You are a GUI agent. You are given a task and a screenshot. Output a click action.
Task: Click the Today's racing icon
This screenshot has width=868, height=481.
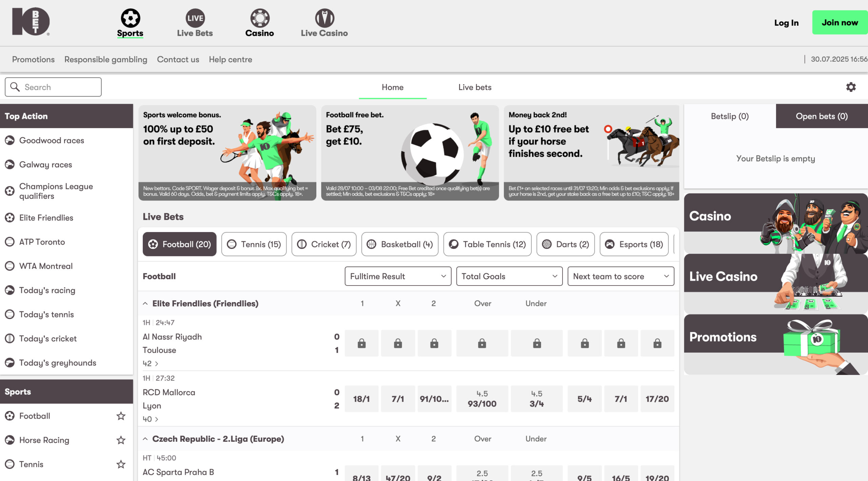[10, 290]
